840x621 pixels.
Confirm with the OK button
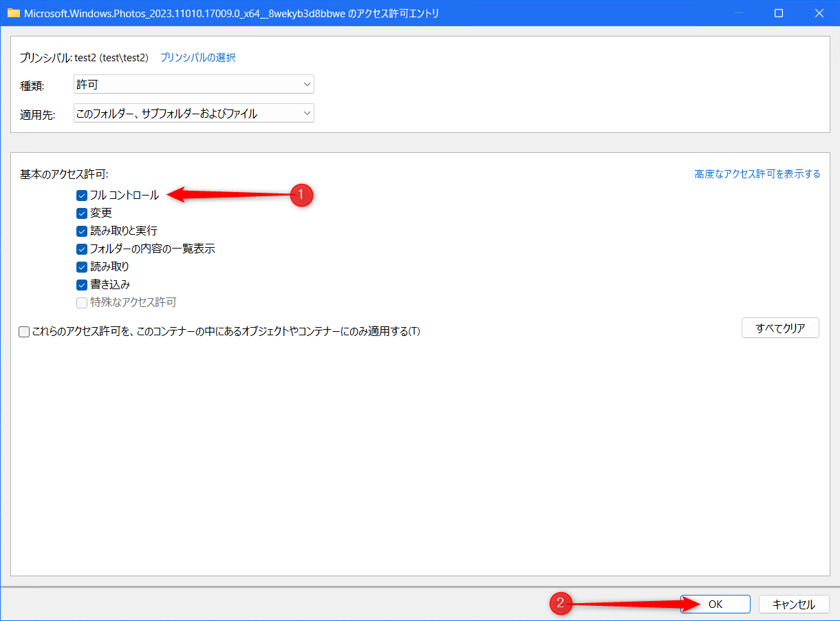[x=715, y=604]
